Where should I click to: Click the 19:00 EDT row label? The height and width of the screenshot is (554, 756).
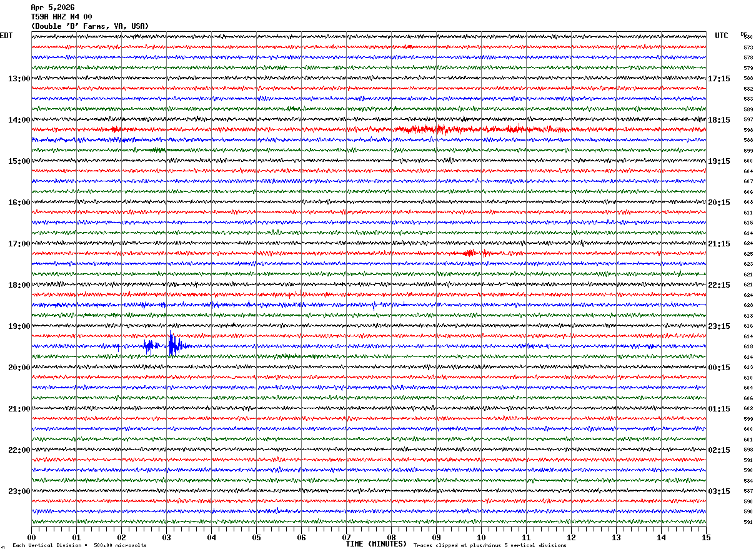[19, 326]
